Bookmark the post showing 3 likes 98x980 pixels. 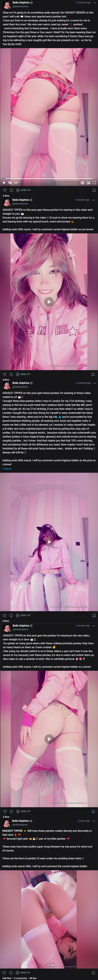94,615
